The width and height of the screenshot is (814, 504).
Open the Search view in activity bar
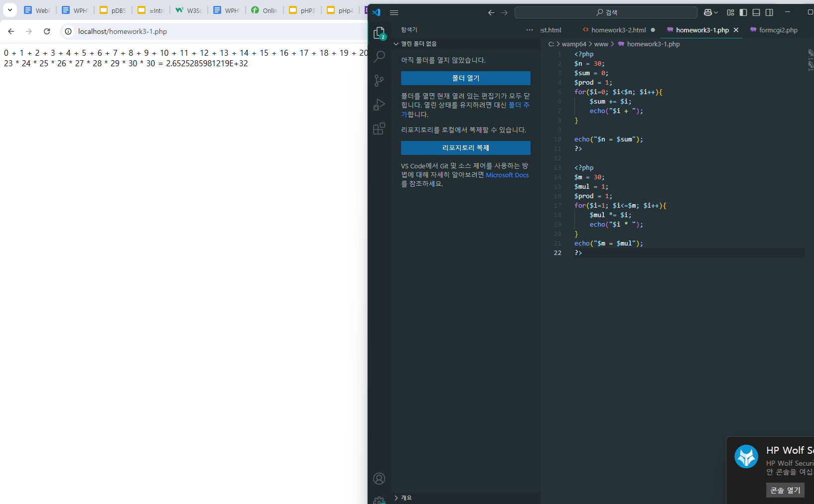379,56
